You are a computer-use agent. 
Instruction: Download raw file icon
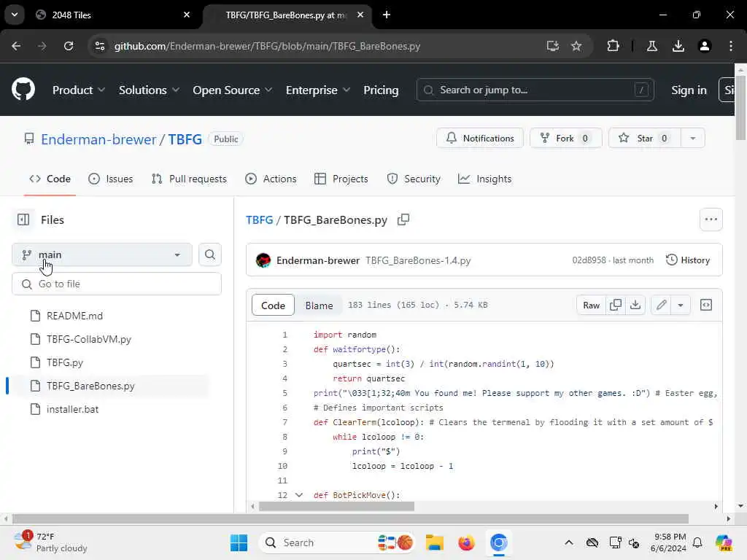tap(635, 306)
